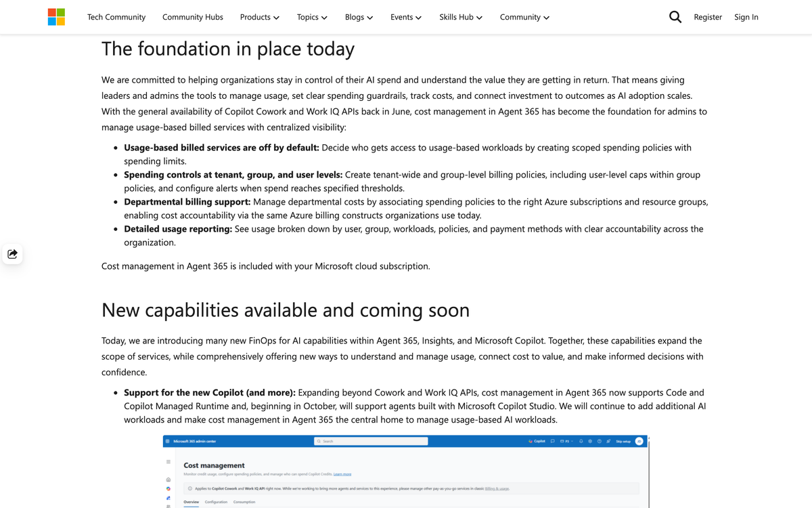Go to Community Hubs
The height and width of the screenshot is (508, 812).
[x=193, y=17]
